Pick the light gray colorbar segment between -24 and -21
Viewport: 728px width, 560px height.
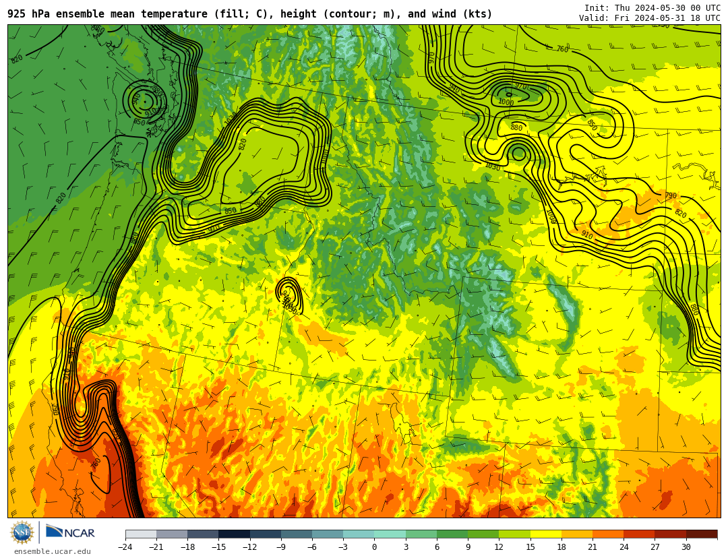pyautogui.click(x=141, y=534)
